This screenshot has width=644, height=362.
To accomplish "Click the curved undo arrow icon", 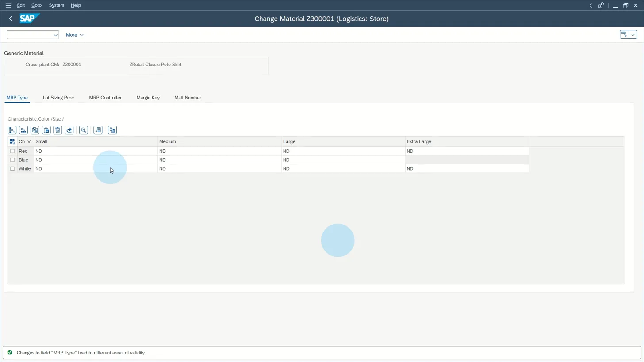I will [69, 130].
